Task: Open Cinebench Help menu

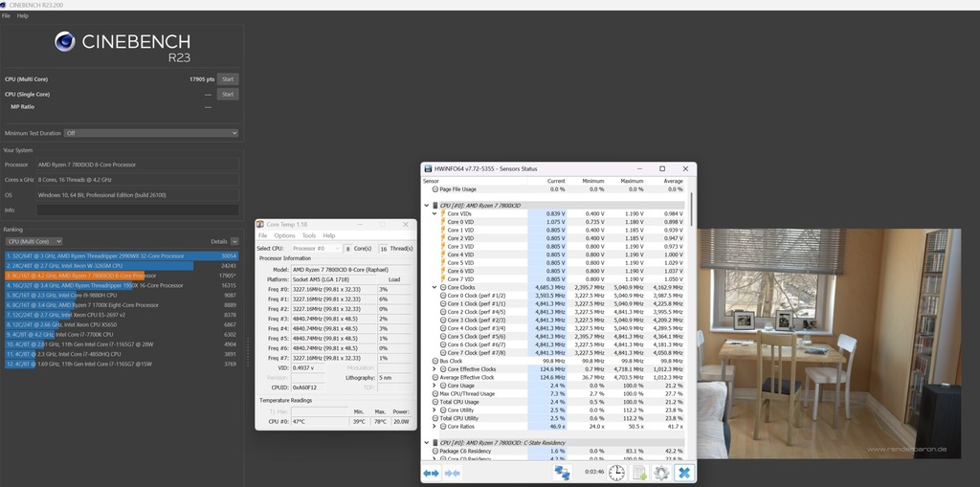Action: click(x=23, y=15)
